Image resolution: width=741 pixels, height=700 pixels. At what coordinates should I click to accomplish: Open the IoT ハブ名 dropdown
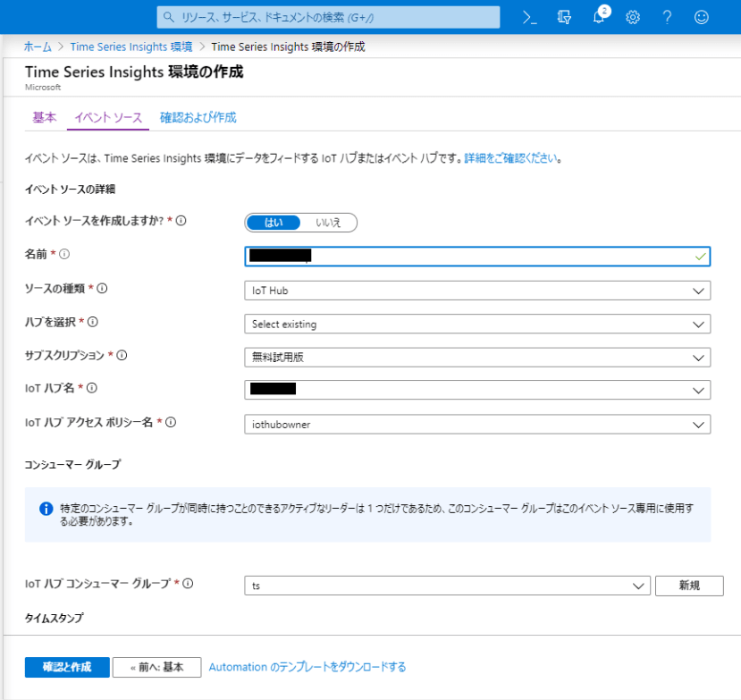[x=477, y=390]
